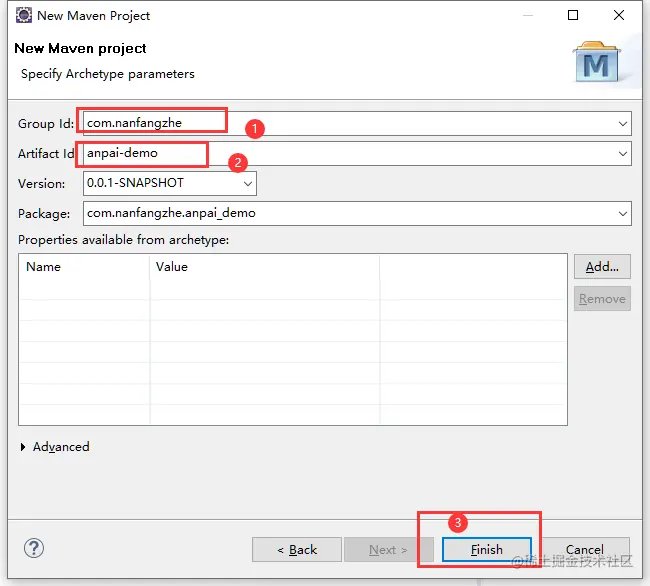Click the help question mark icon

coord(34,548)
